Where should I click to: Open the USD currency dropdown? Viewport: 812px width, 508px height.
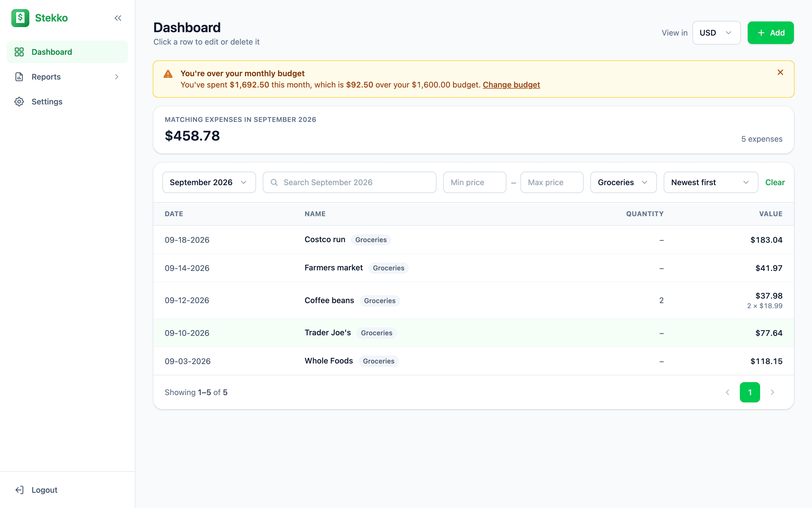click(x=716, y=33)
